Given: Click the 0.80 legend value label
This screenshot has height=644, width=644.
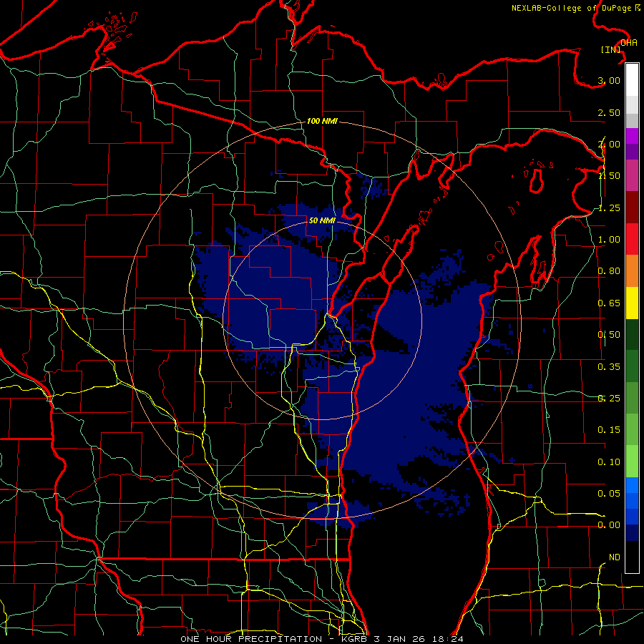Looking at the screenshot, I should click(609, 271).
